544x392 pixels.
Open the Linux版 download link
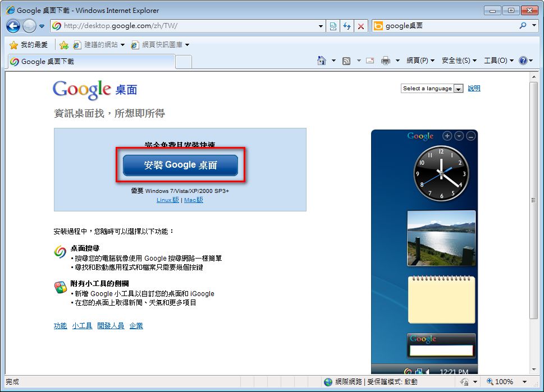coord(167,200)
